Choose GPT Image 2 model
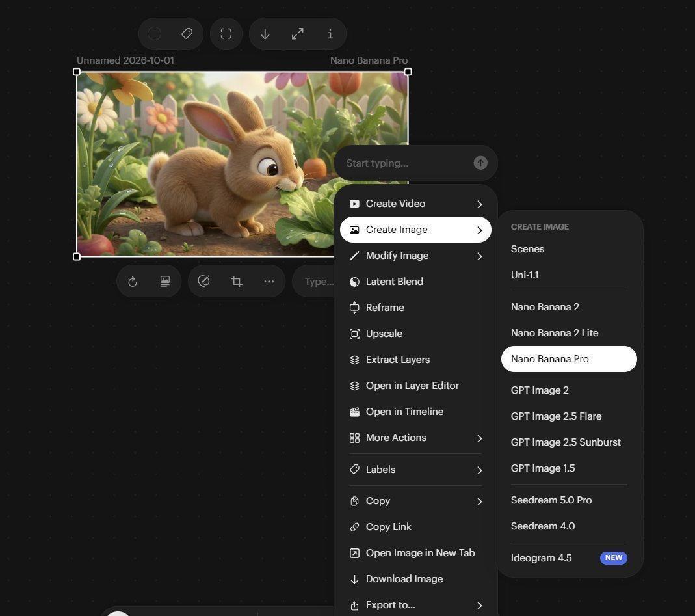The height and width of the screenshot is (616, 695). (x=569, y=390)
